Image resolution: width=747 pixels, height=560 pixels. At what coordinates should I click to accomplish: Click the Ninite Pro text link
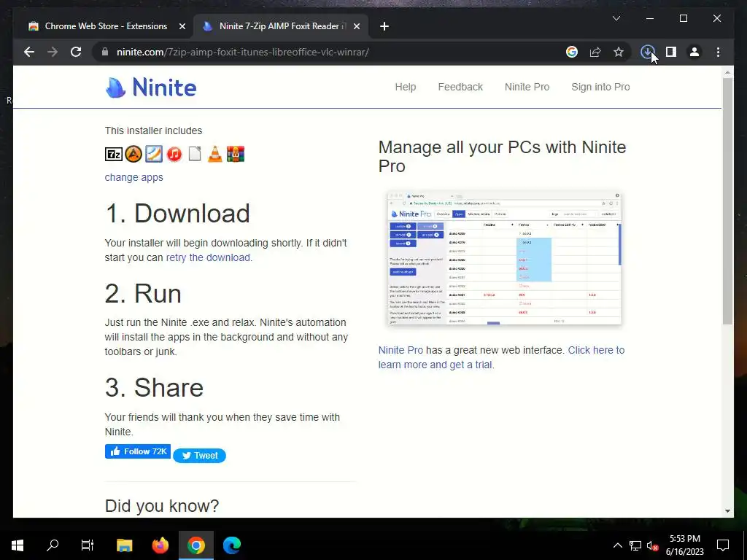(x=400, y=350)
